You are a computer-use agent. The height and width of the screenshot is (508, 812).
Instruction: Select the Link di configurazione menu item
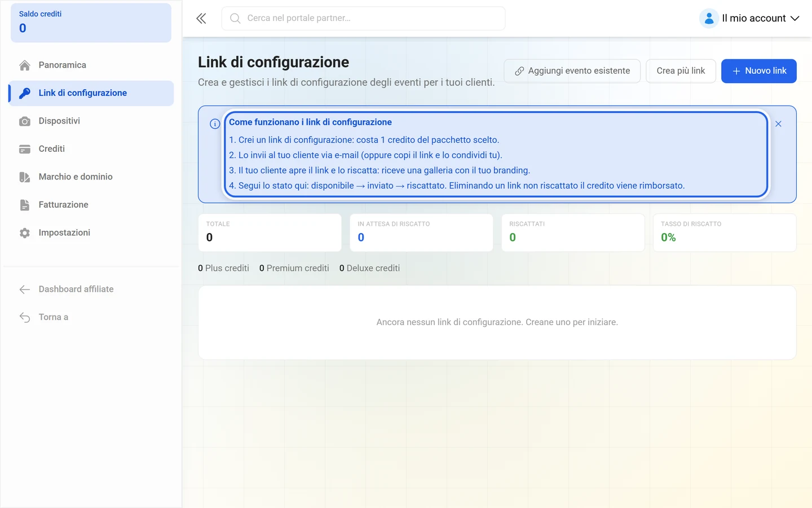(91, 93)
